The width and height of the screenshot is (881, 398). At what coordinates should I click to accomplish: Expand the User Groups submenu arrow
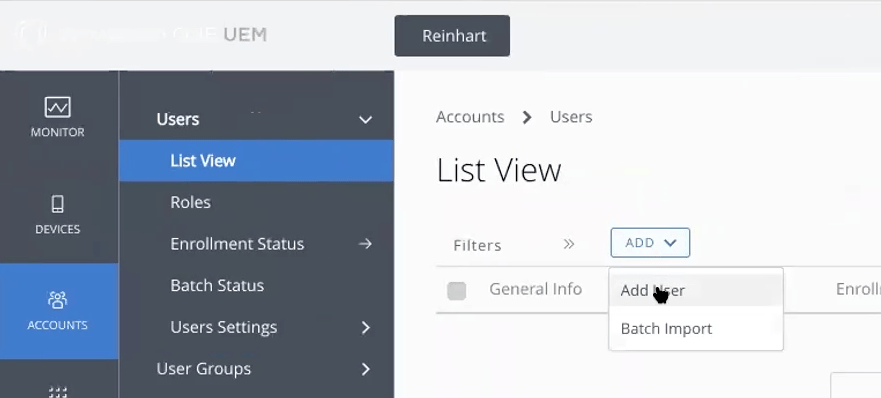click(366, 369)
